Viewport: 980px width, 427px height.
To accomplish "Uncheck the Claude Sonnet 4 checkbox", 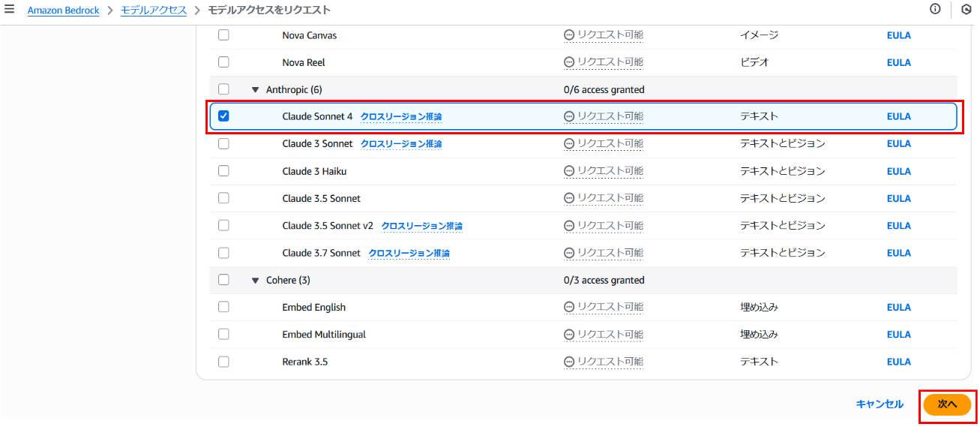I will (x=223, y=116).
